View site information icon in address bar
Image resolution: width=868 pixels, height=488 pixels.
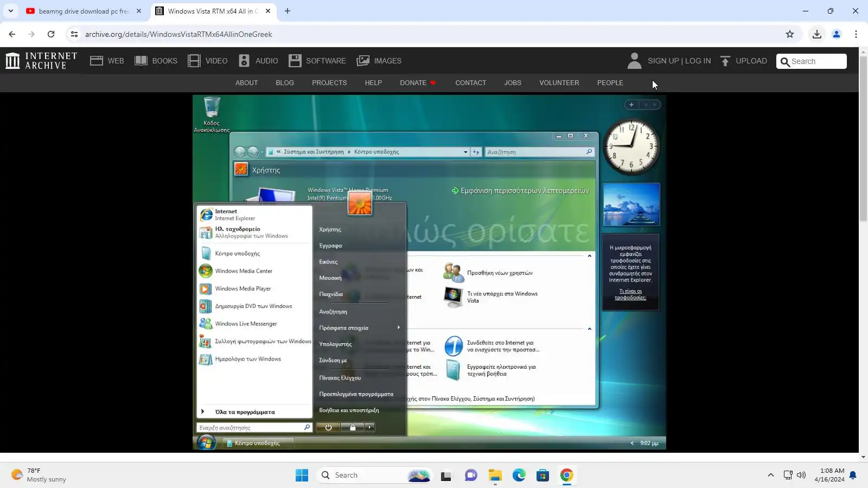[x=74, y=34]
